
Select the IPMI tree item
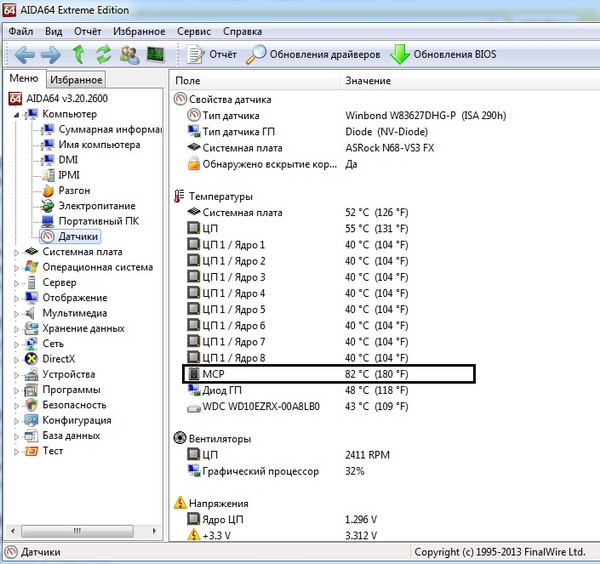[x=68, y=175]
